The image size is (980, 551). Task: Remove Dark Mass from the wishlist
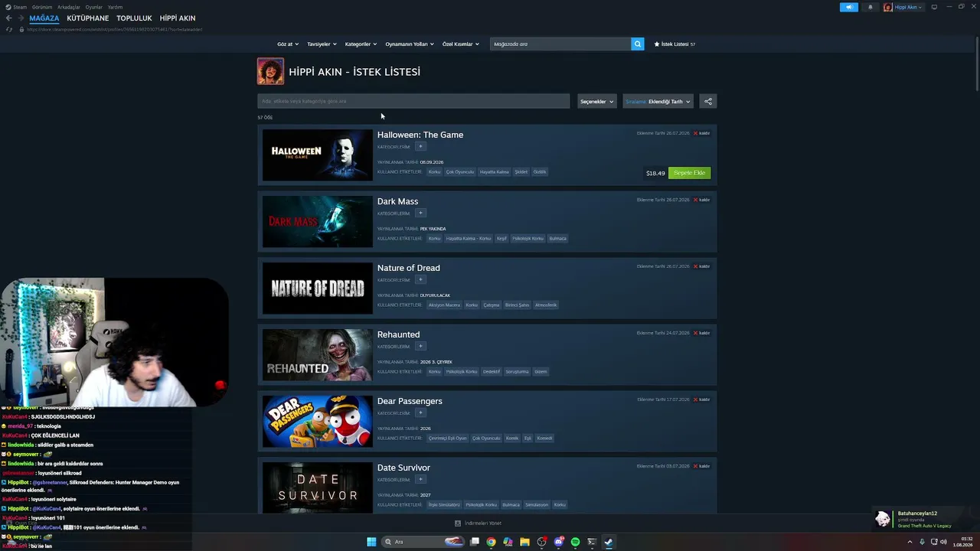(x=701, y=200)
